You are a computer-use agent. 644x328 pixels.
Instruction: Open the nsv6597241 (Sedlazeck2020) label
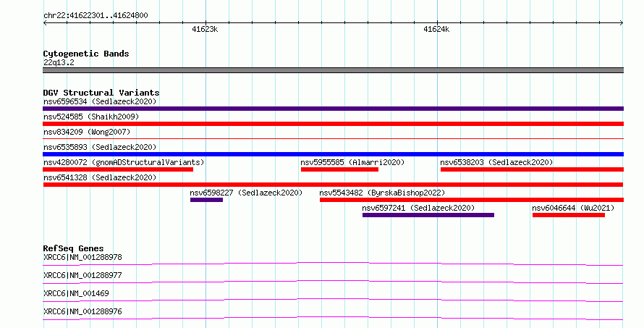pos(418,208)
